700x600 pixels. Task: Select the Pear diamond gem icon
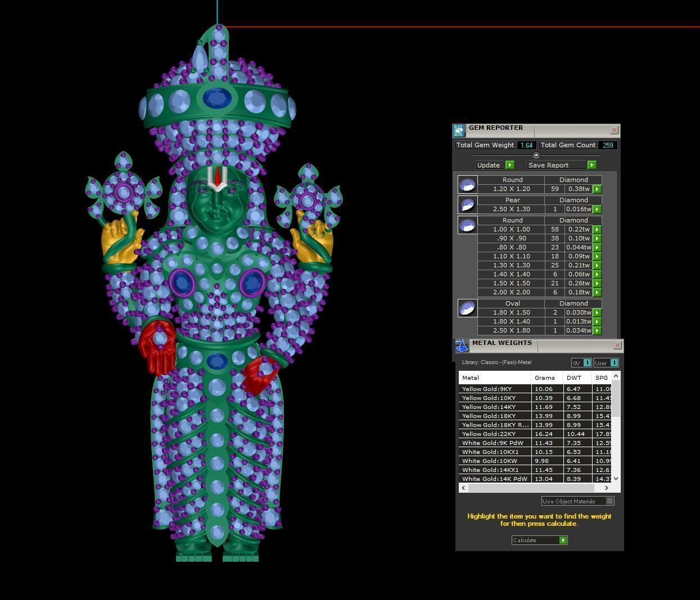tap(467, 204)
